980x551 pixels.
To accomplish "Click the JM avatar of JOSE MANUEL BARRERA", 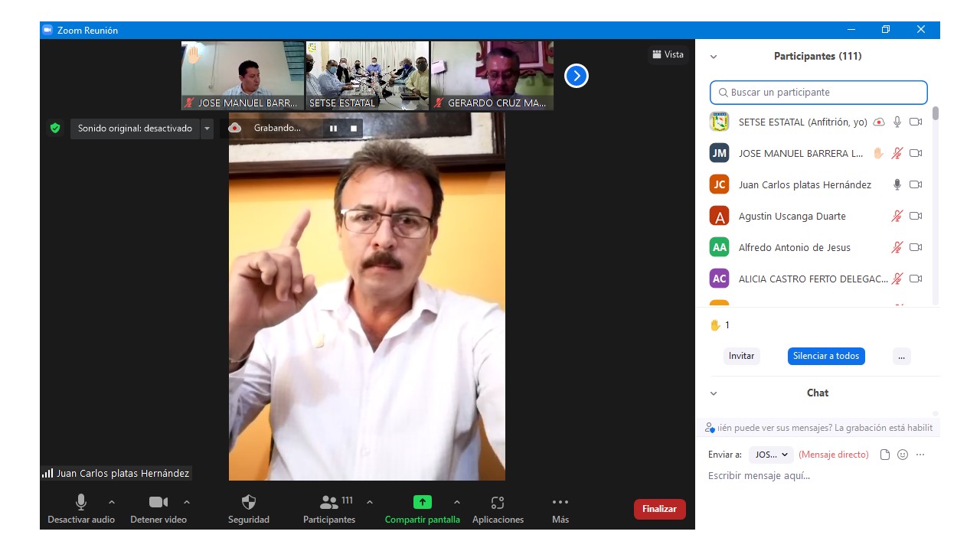I will (x=719, y=153).
